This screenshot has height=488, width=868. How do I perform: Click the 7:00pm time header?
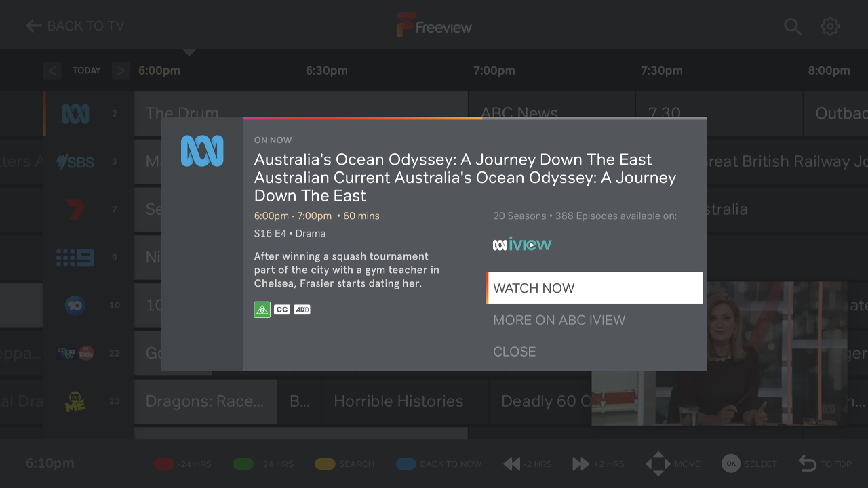(x=494, y=70)
